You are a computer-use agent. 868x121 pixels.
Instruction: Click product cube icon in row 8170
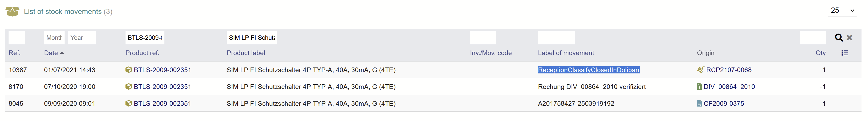[128, 87]
